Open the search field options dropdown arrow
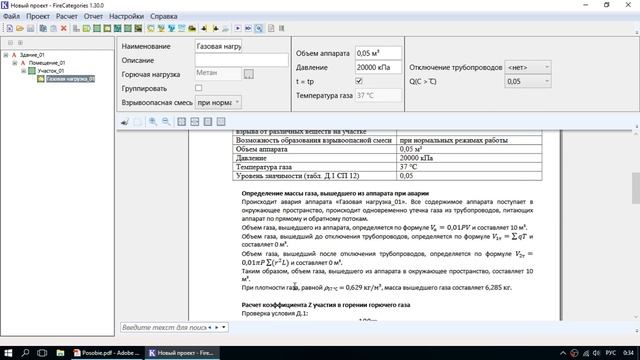The width and height of the screenshot is (640, 360). tap(224, 327)
